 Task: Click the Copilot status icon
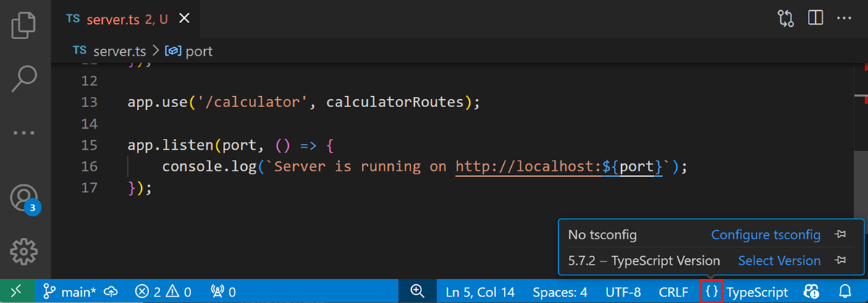[x=812, y=291]
